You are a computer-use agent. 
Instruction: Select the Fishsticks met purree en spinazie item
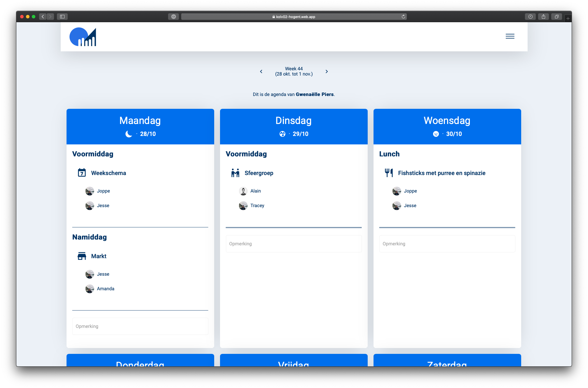[442, 173]
